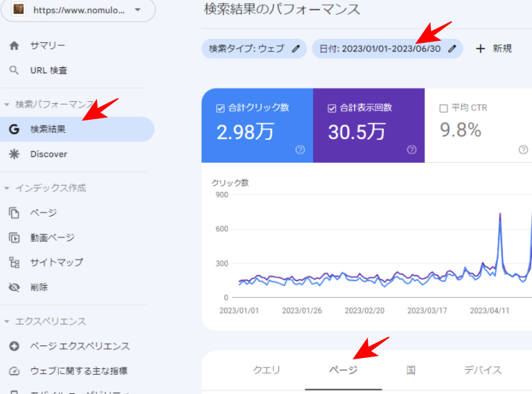Switch to the ページ tab
This screenshot has height=394, width=532.
344,370
